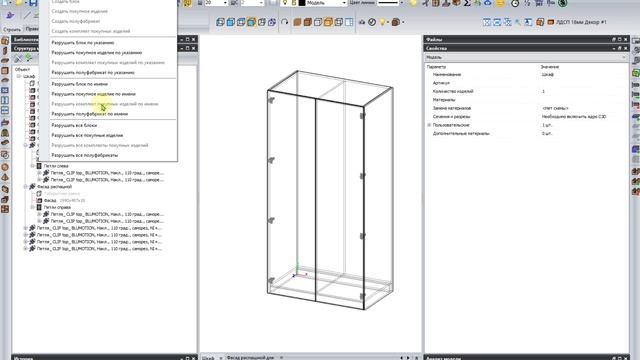Open the 'Модель' layer dropdown in top toolbar
Viewport: 640px width, 360px height.
(x=344, y=3)
